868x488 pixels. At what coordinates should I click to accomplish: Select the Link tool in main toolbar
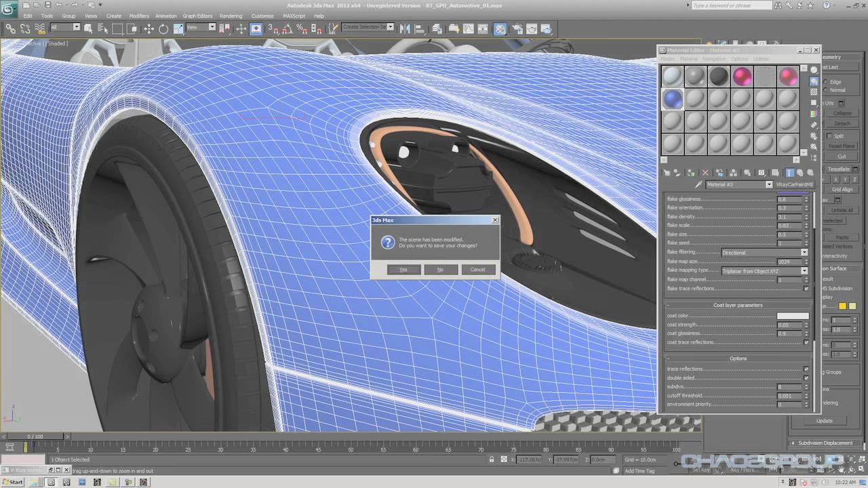(11, 28)
